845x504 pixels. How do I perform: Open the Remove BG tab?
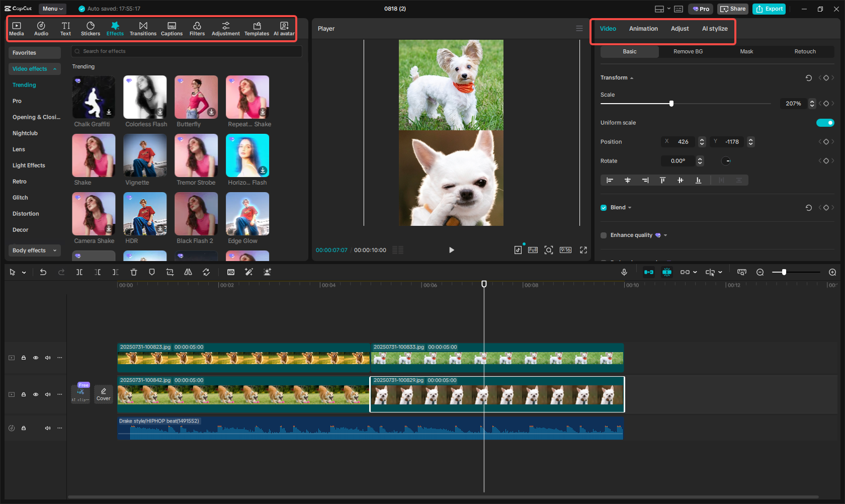coord(688,51)
